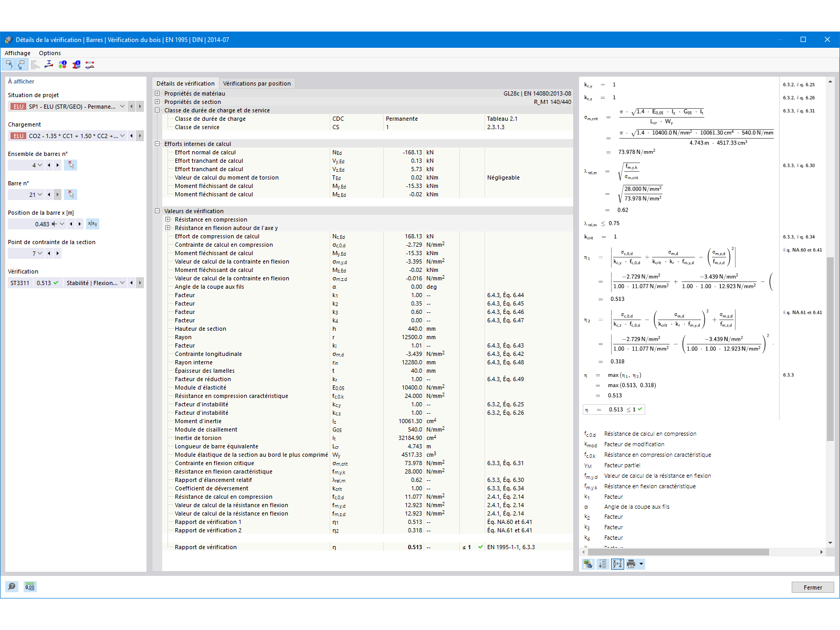Image resolution: width=840 pixels, height=630 pixels.
Task: Toggle the x/y formula values icon
Action: pyautogui.click(x=617, y=564)
